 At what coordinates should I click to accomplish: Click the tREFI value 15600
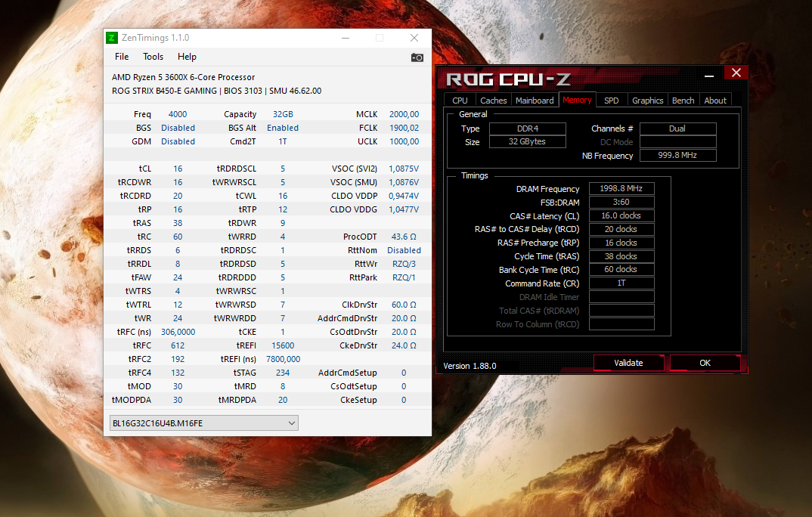[283, 345]
